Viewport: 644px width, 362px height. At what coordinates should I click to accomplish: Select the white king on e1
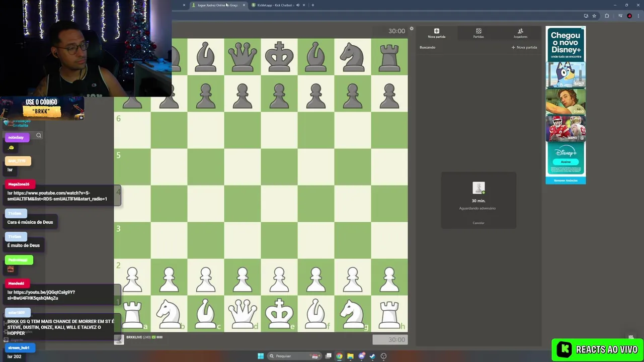[279, 313]
